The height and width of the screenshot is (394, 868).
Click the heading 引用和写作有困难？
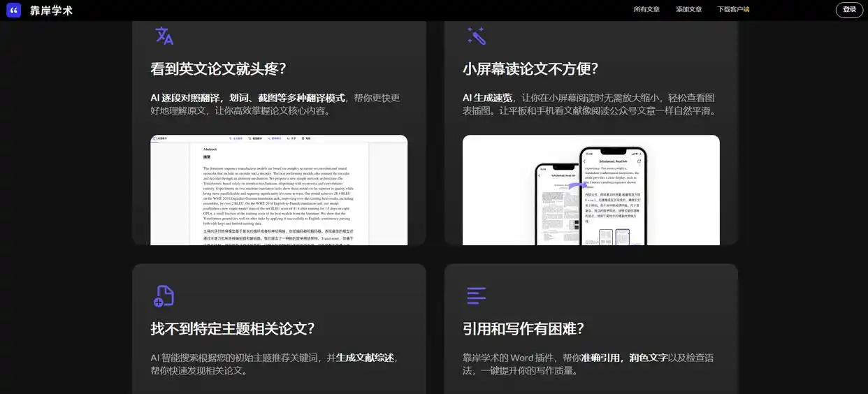click(523, 328)
